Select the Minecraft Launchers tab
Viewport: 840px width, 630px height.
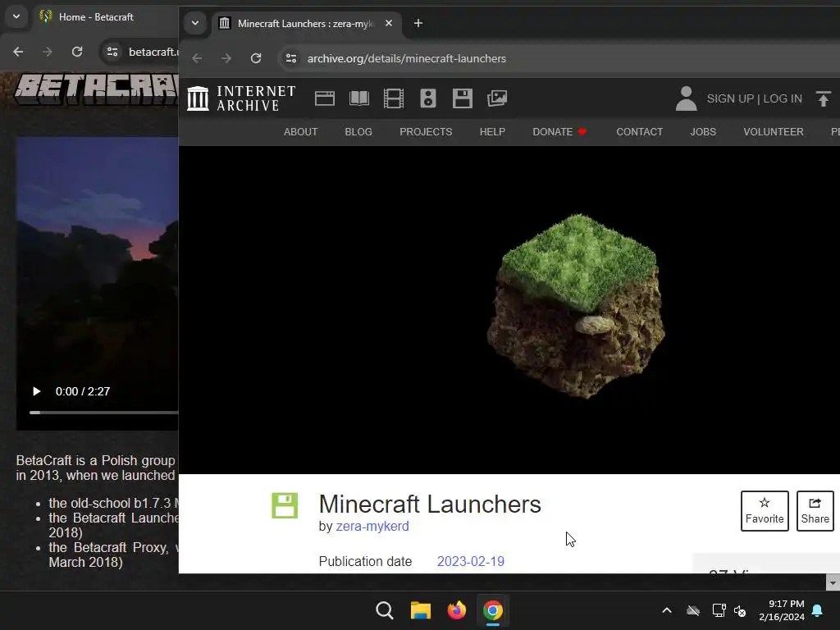coord(307,24)
